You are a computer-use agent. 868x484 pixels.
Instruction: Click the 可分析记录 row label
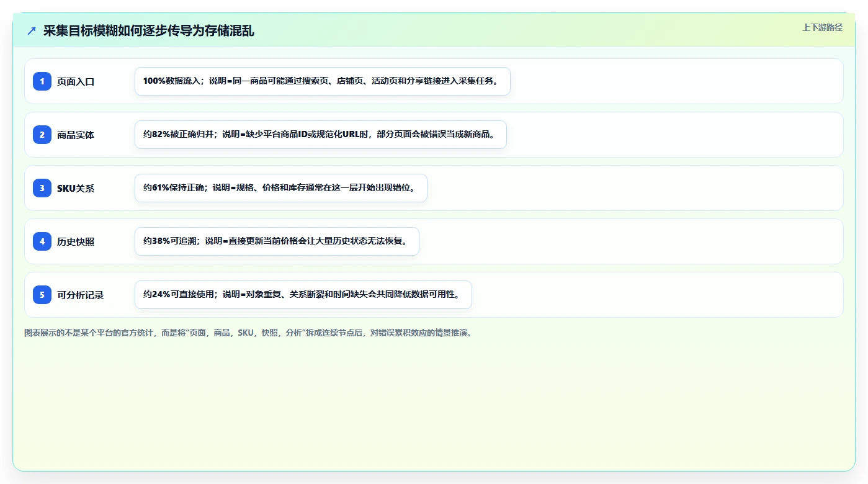(81, 295)
